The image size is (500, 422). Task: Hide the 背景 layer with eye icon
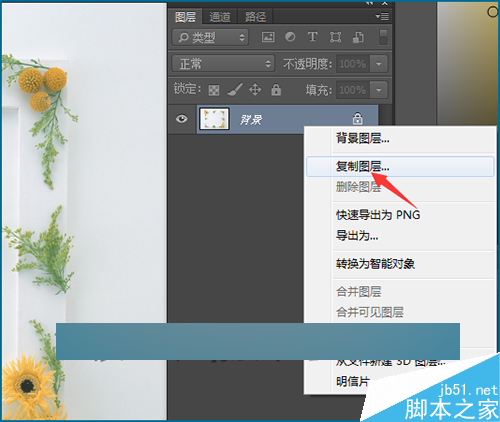point(182,119)
